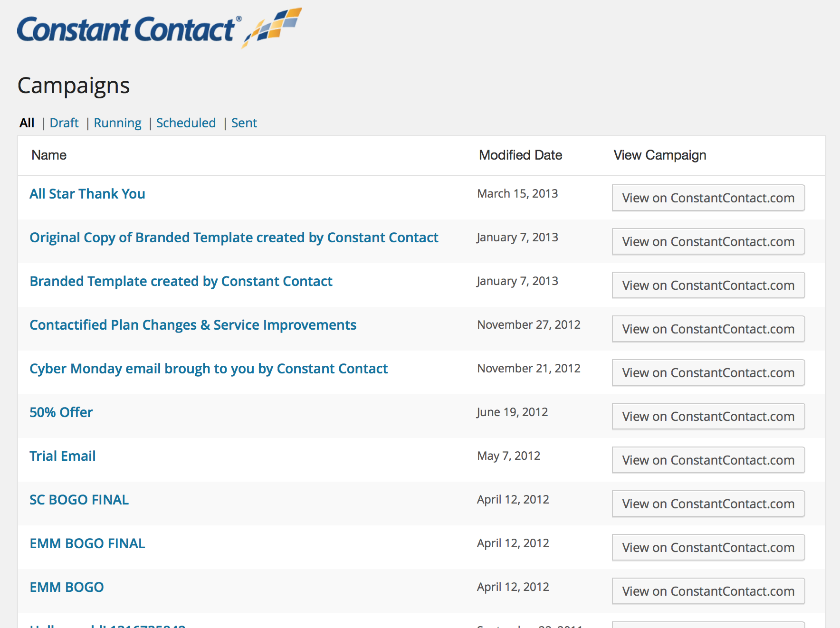Open the 50% Offer campaign
840x628 pixels.
pyautogui.click(x=61, y=412)
